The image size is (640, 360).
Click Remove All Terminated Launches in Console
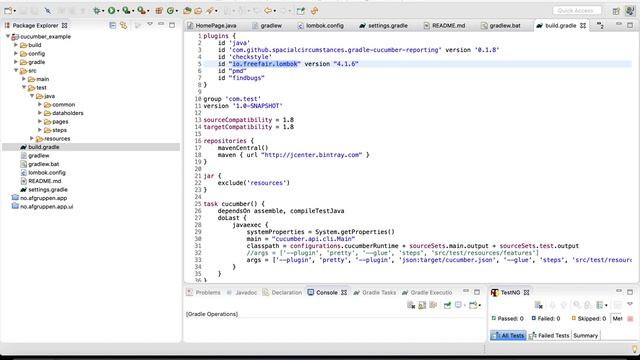point(411,305)
